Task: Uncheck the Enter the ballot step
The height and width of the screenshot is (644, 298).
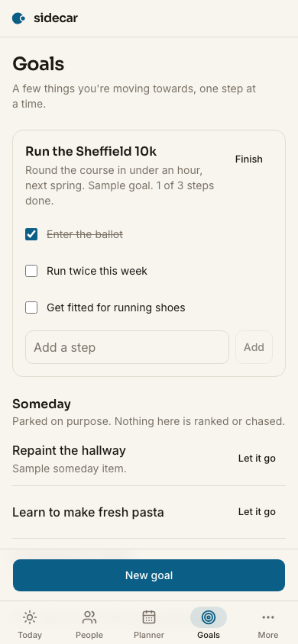Action: coord(31,234)
